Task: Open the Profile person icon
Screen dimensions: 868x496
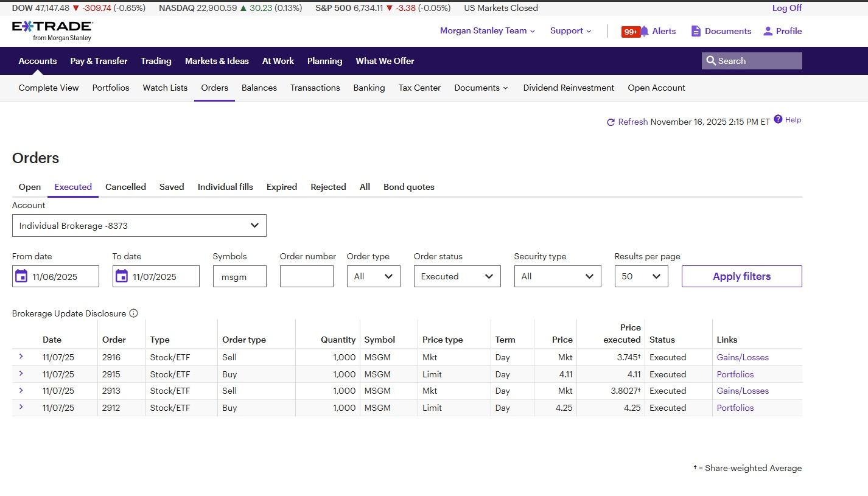Action: click(768, 31)
